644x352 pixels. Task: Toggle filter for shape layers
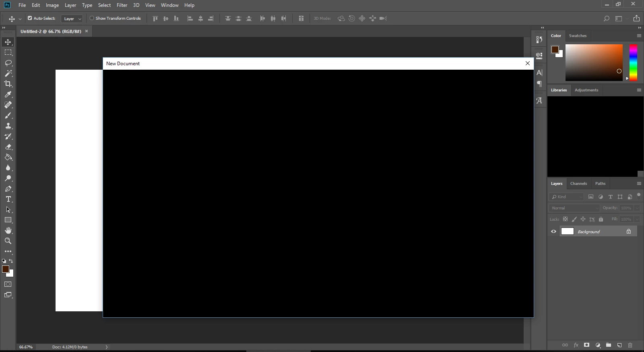point(620,197)
